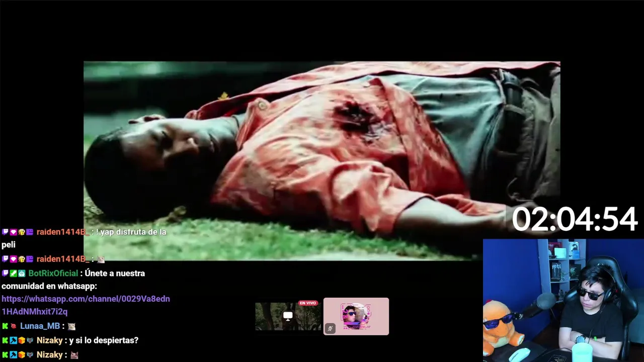Click the streamer webcam feed
Image resolution: width=644 pixels, height=362 pixels.
pyautogui.click(x=563, y=301)
